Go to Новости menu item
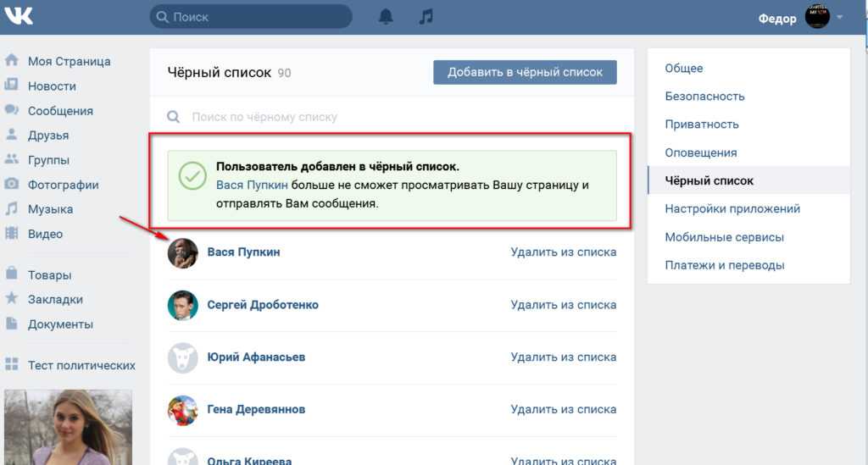 [52, 86]
